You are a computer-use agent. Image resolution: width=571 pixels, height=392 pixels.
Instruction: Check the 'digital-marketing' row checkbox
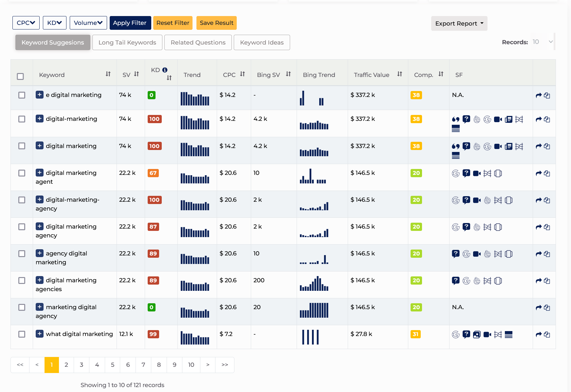tap(22, 119)
